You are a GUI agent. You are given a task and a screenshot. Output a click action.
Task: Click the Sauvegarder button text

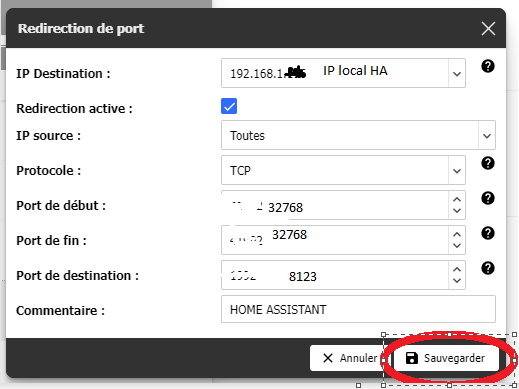454,358
